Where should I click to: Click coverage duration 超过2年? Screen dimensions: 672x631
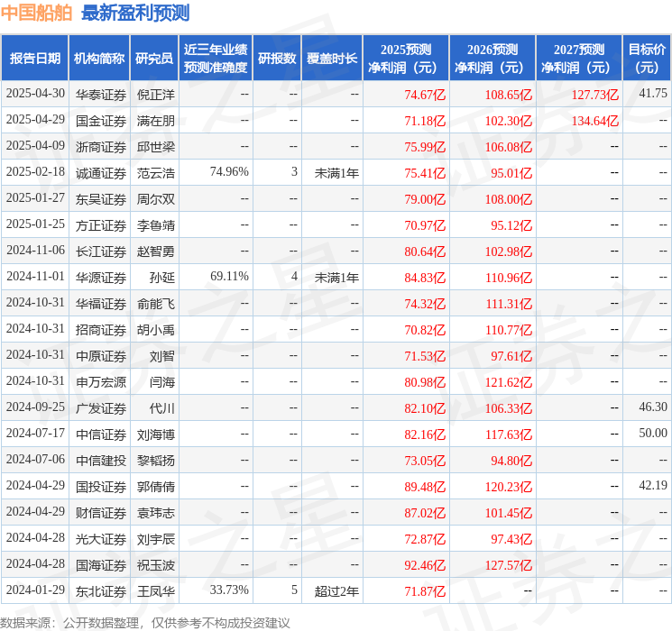tap(336, 591)
